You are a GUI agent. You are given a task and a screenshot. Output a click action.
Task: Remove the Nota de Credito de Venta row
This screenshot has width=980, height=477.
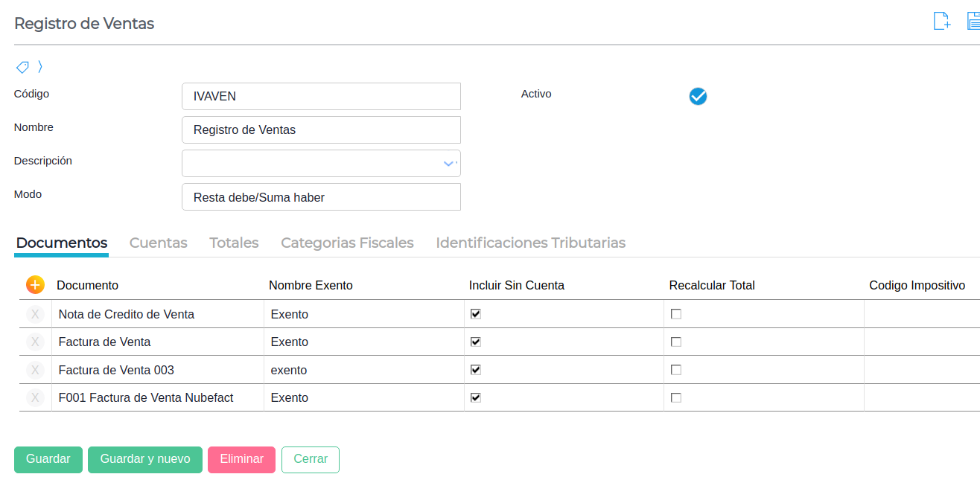pyautogui.click(x=35, y=314)
